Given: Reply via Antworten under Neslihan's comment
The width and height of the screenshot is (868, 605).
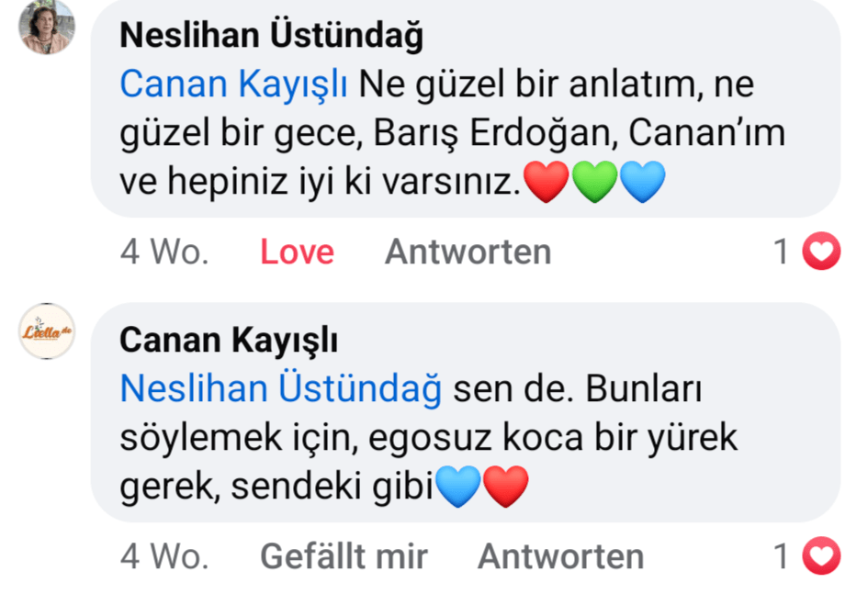Looking at the screenshot, I should pos(468,252).
